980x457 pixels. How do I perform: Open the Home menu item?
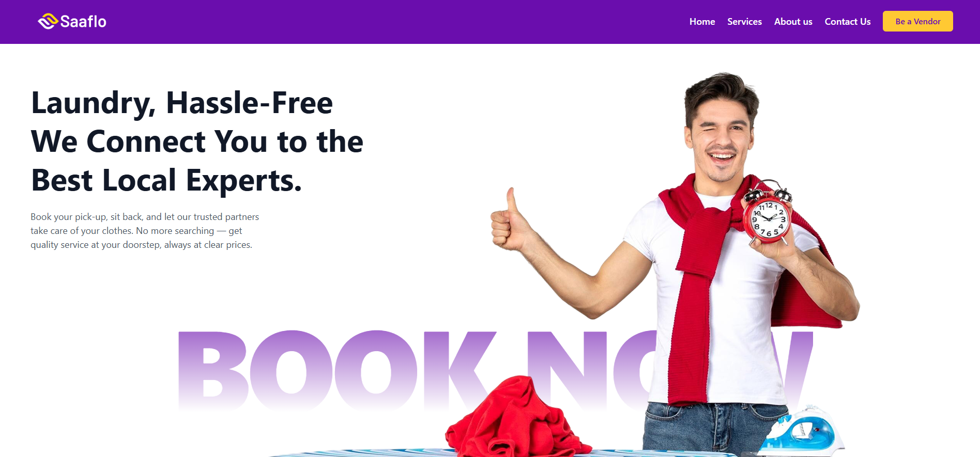click(702, 22)
